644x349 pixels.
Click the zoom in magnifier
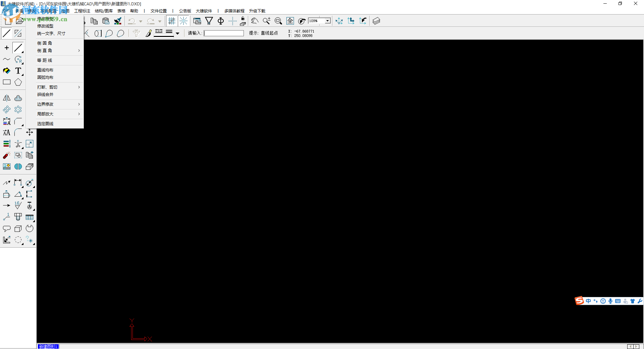tap(266, 21)
